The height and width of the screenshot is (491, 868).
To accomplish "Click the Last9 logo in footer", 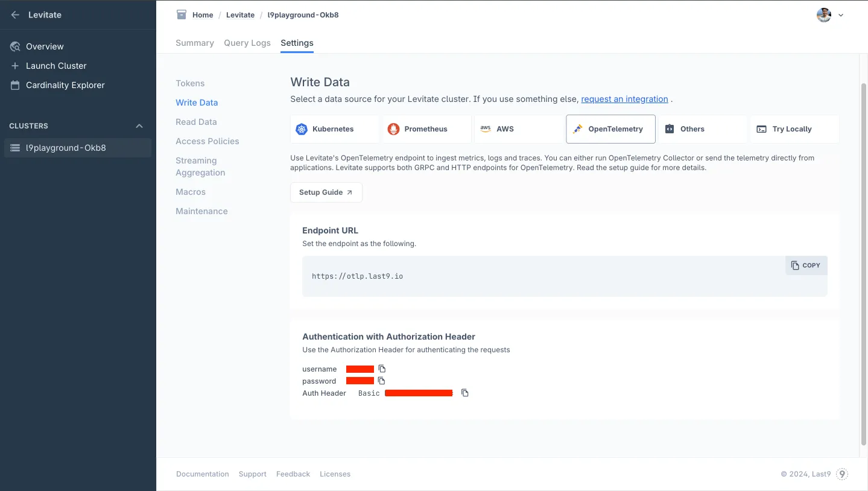I will (842, 474).
